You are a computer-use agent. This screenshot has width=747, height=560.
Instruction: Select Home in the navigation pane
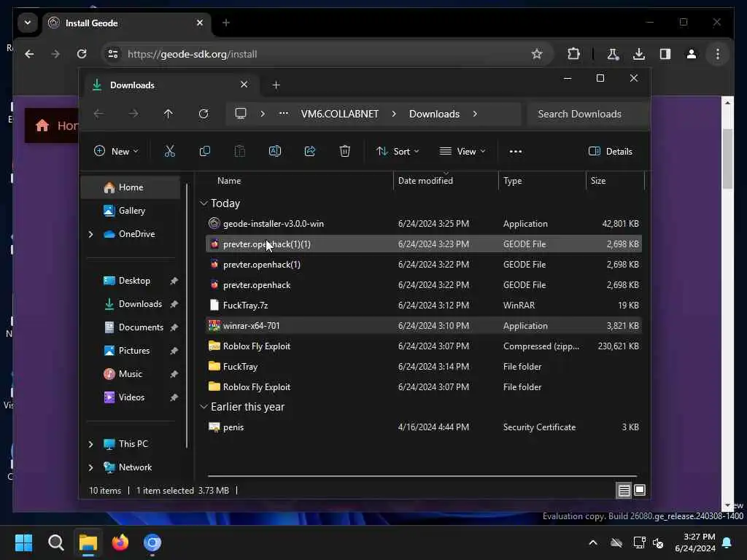[x=131, y=187]
